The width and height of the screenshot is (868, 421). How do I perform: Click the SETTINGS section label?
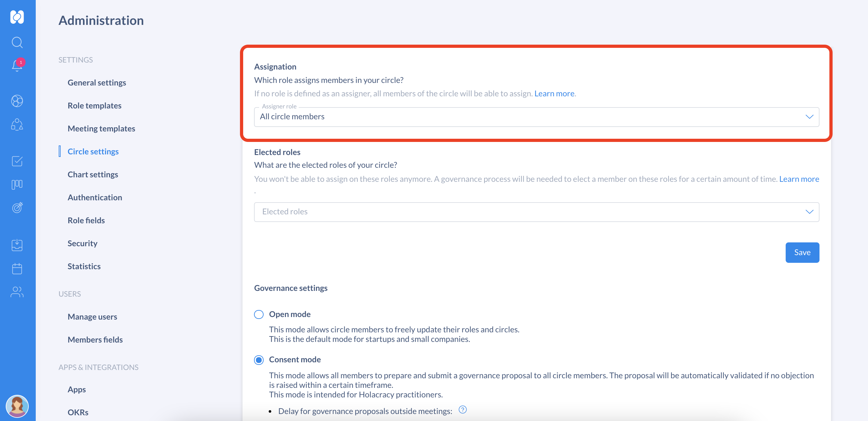(76, 60)
